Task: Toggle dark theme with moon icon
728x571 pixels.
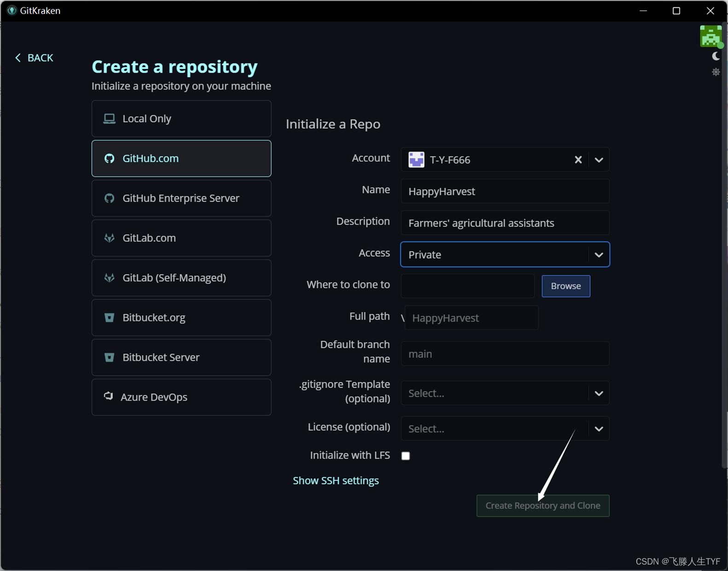Action: tap(716, 56)
